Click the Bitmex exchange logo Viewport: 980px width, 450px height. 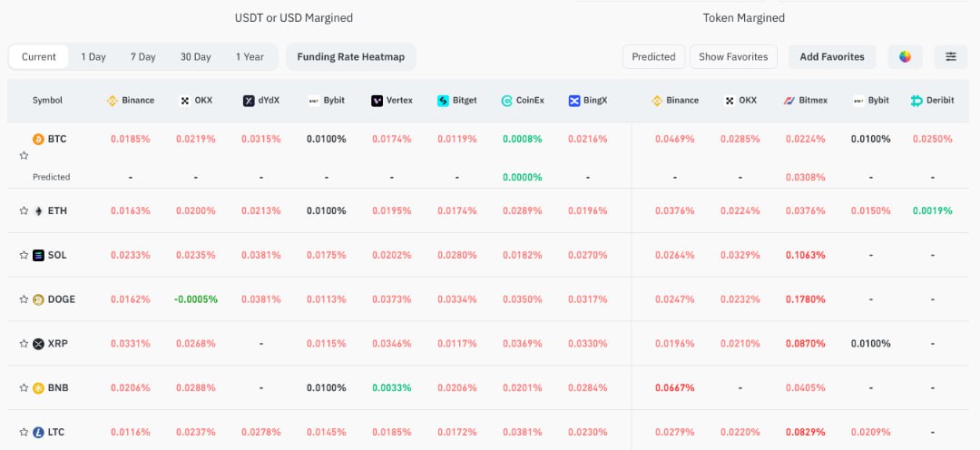(789, 101)
